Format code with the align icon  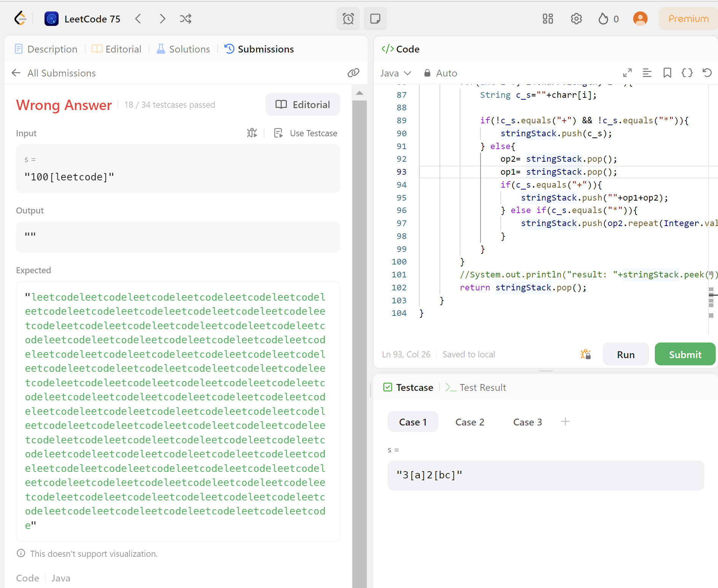click(x=647, y=73)
